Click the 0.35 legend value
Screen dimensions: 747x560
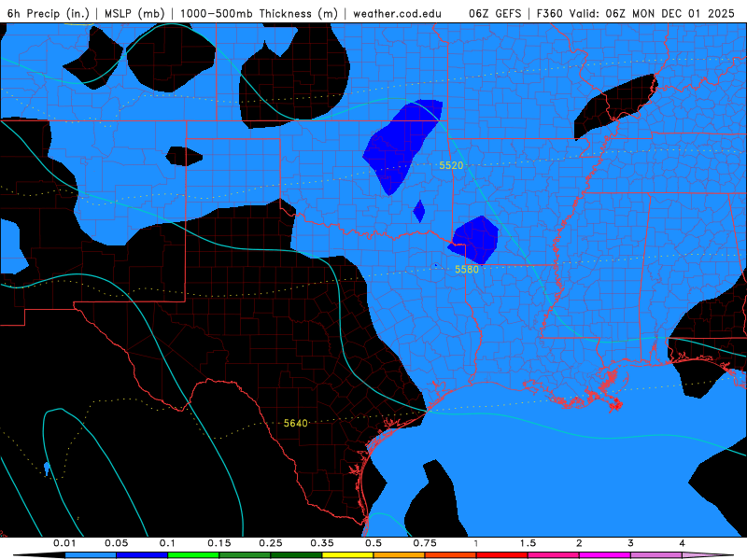click(x=322, y=543)
